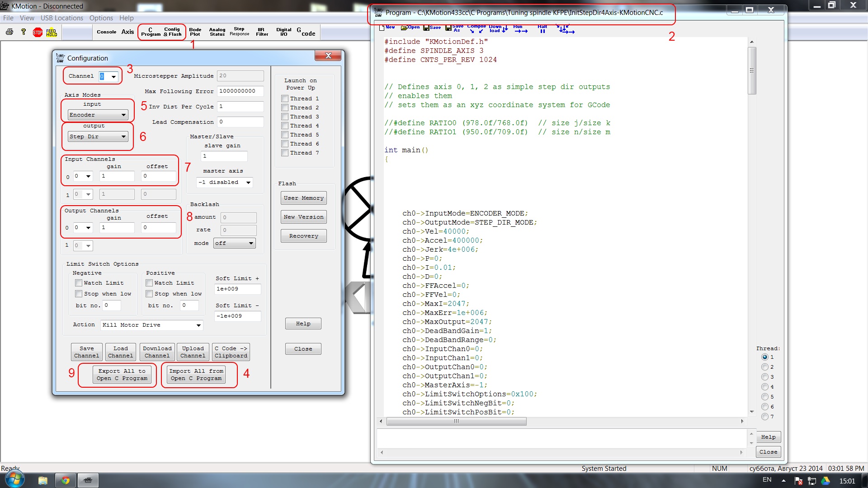This screenshot has height=488, width=868.
Task: Expand the Backlash mode dropdown
Action: coord(234,243)
